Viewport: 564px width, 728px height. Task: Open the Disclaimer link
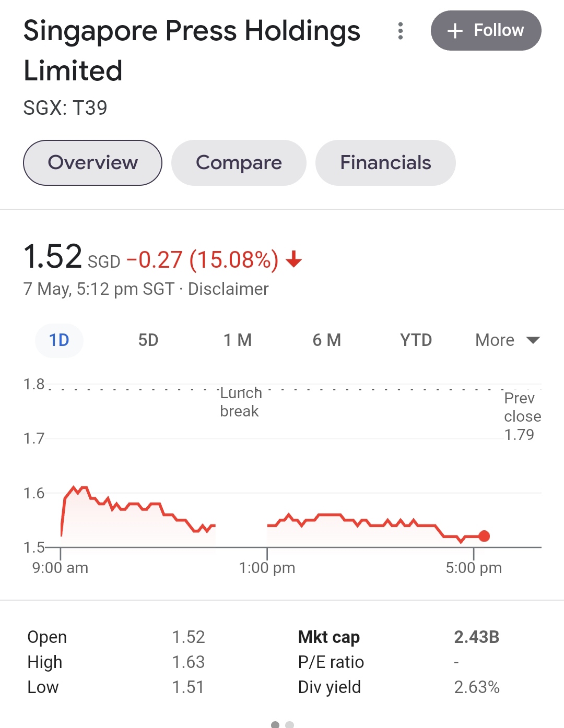point(228,289)
